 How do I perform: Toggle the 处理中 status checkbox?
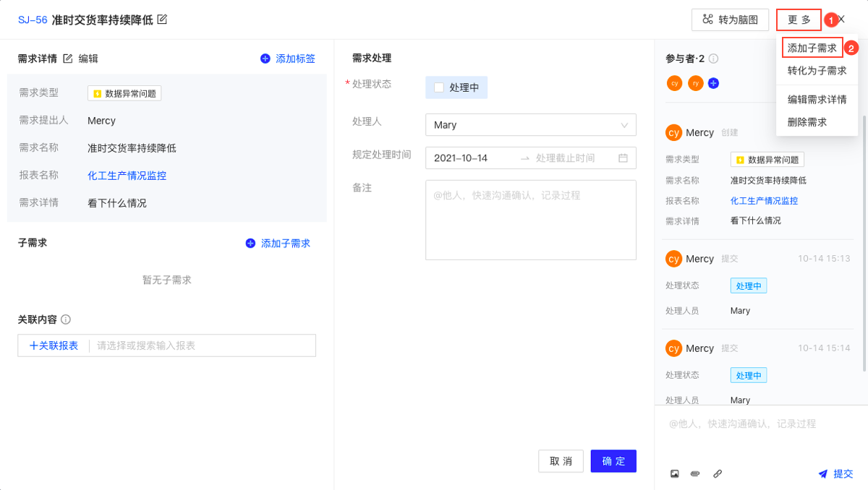[x=439, y=87]
